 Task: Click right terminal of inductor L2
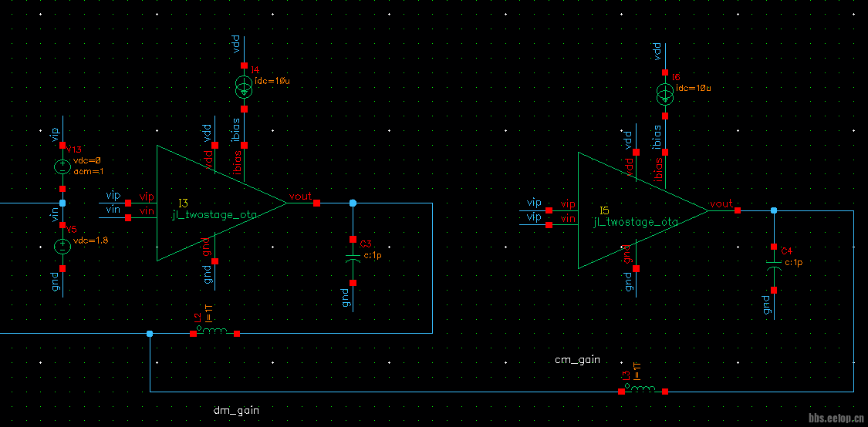[236, 334]
